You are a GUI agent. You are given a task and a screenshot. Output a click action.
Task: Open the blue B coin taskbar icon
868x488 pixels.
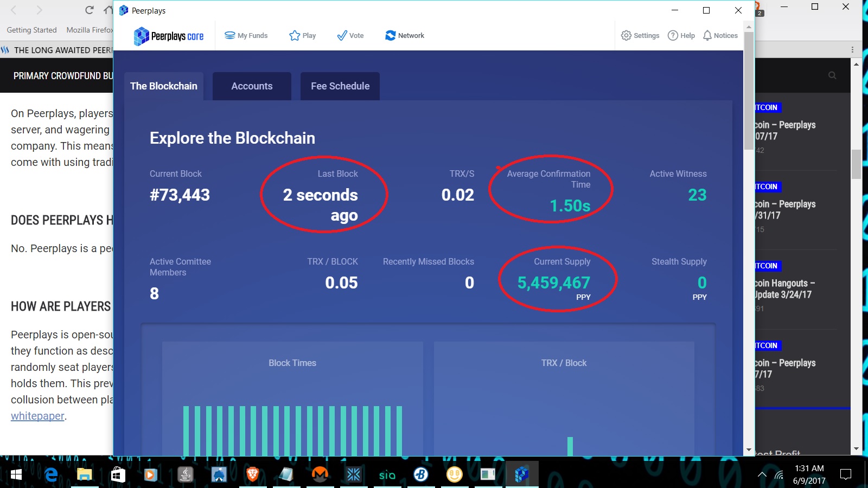(x=421, y=475)
